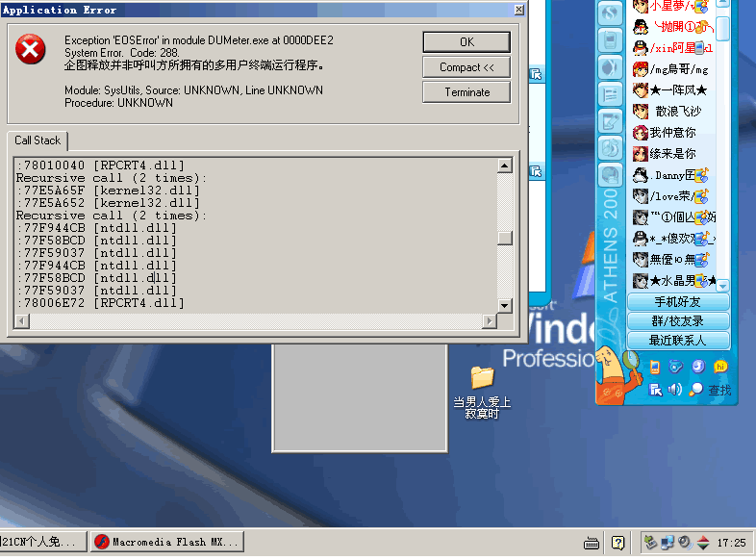Image resolution: width=756 pixels, height=560 pixels.
Task: Select call stack line 78006E72 [RPCRT4.dll]
Action: point(101,303)
